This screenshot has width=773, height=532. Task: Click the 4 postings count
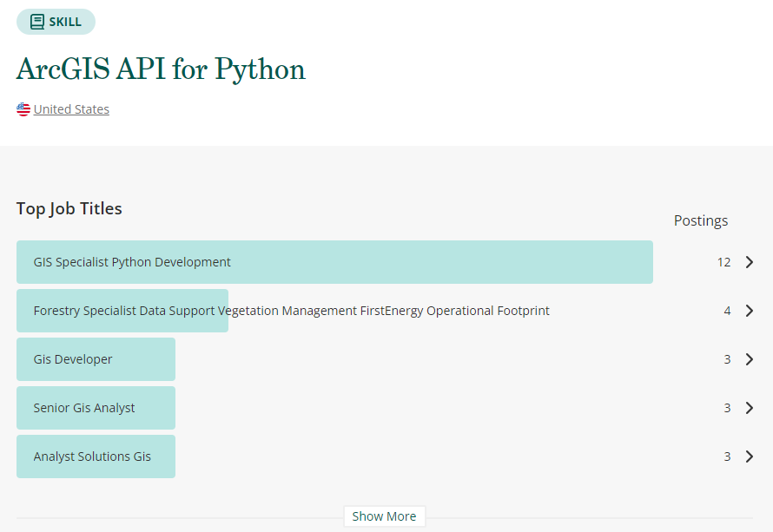click(x=727, y=311)
